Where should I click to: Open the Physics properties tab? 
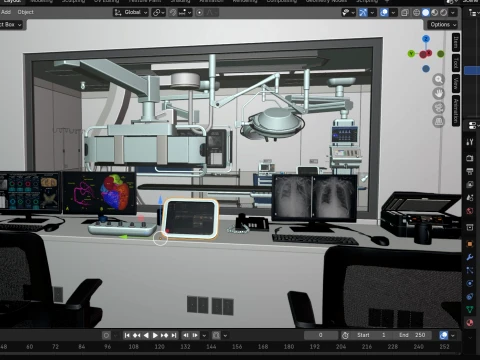pyautogui.click(x=470, y=283)
